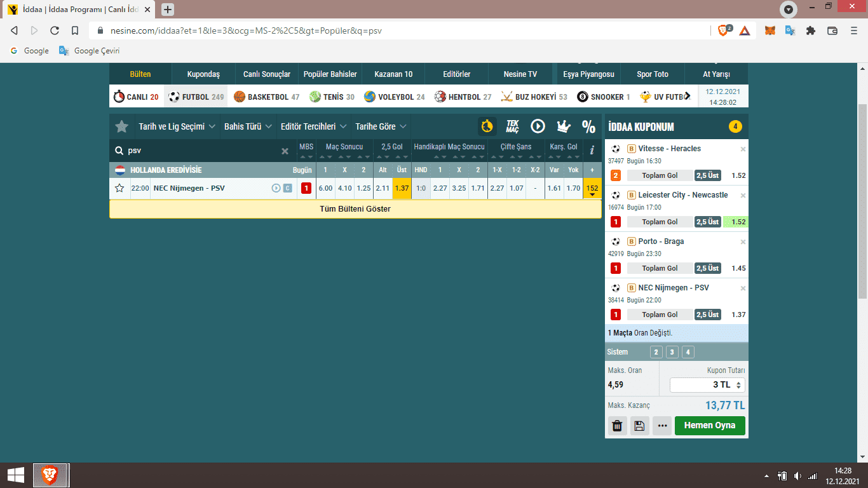
Task: Select Maç Sonucu 2 odds 1.25
Action: 363,188
